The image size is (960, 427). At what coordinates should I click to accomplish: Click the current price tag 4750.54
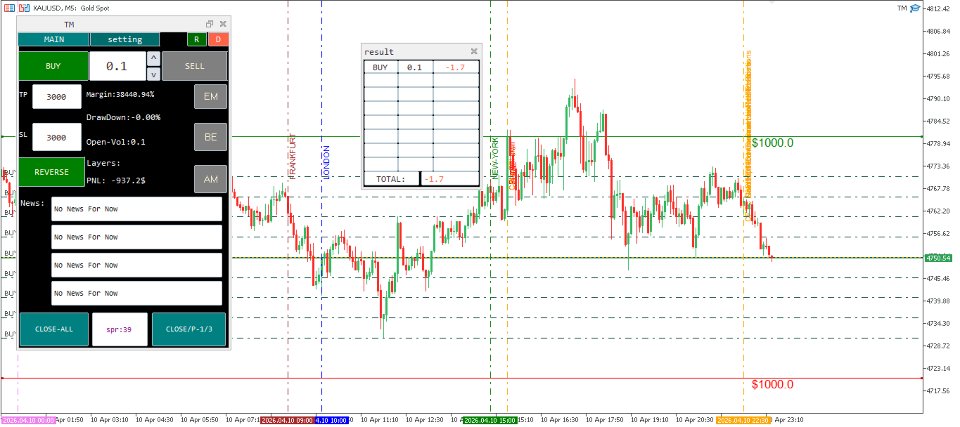(x=939, y=258)
